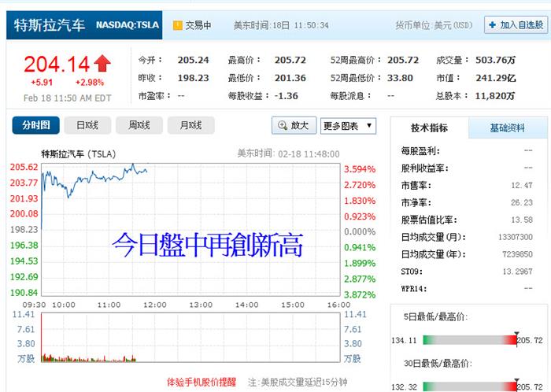This screenshot has width=551, height=392.
Task: Click the NASDAQ:TSLA ticker label
Action: [128, 25]
